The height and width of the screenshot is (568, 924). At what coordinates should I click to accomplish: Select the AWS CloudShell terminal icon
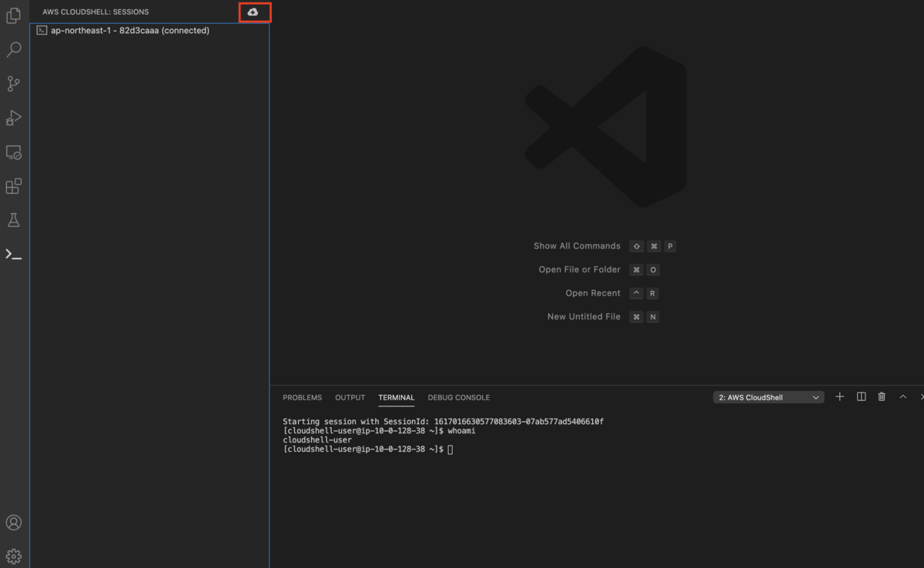click(13, 254)
